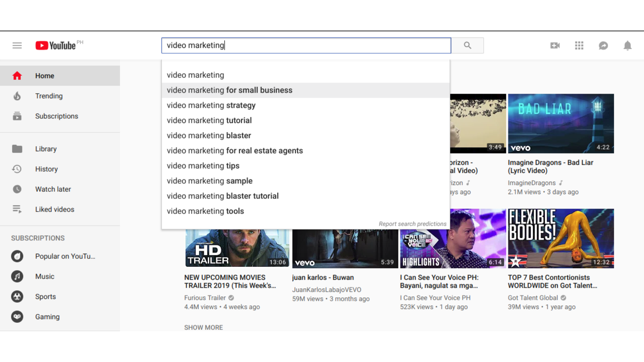Open Liked videos in the sidebar

pos(55,209)
